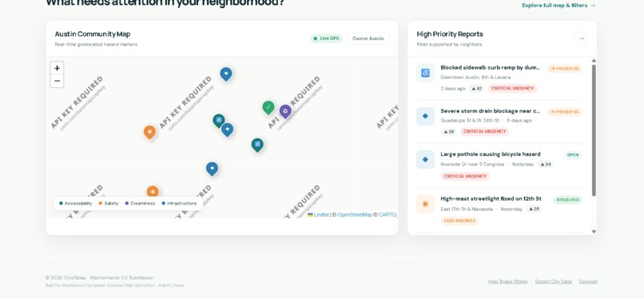Screen dimensions: 644x299
Task: Upvote the streetlight report with 28 votes
Action: [534, 209]
